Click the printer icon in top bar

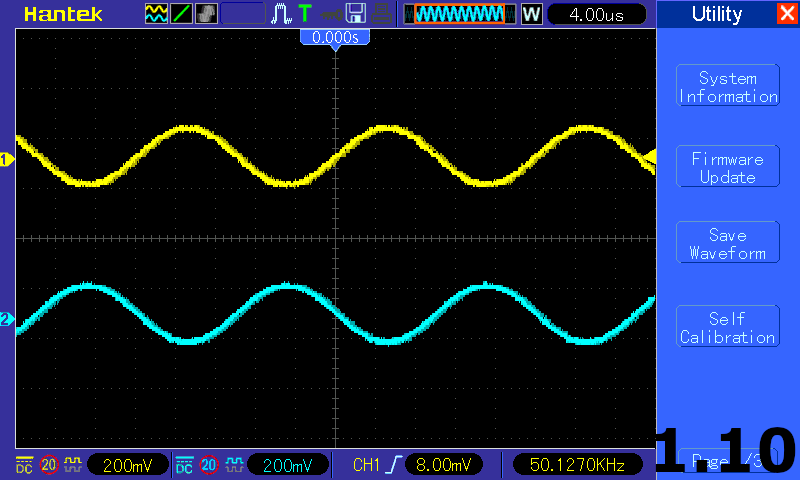click(x=381, y=14)
